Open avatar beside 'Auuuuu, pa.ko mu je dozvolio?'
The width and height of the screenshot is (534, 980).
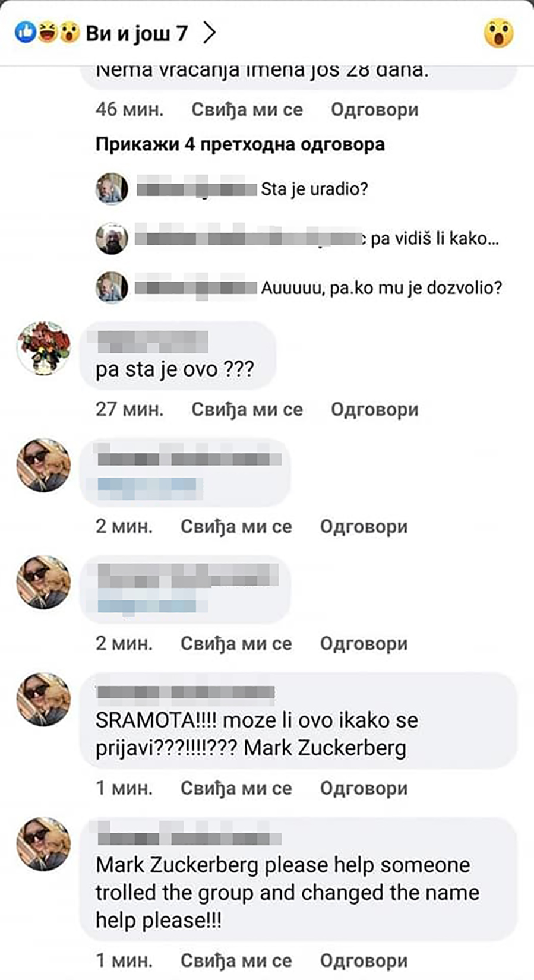tap(112, 287)
